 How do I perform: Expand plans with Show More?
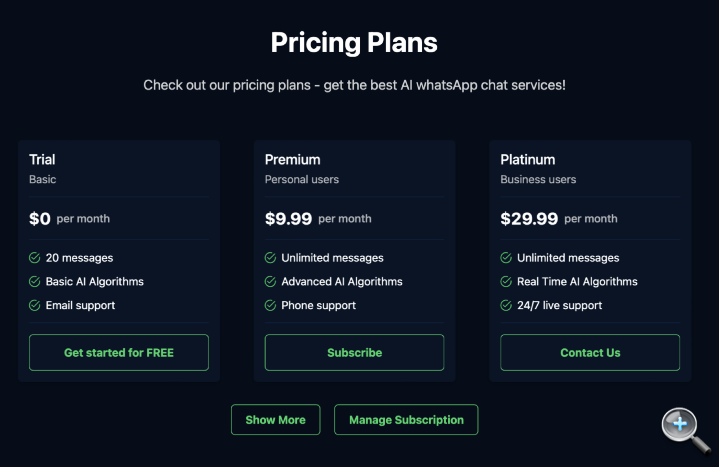point(275,420)
